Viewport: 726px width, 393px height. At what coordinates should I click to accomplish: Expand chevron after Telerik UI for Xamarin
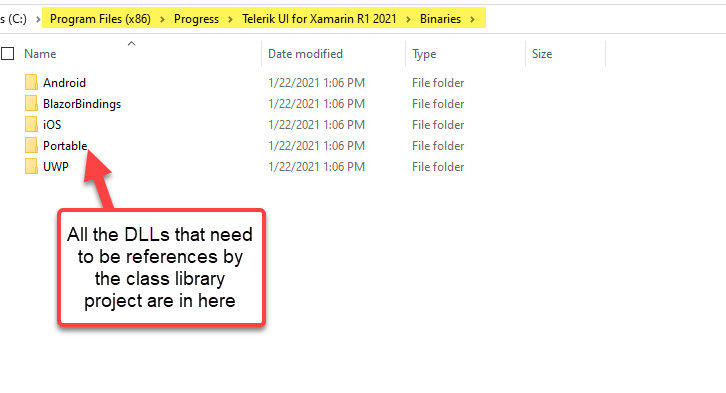pyautogui.click(x=408, y=19)
